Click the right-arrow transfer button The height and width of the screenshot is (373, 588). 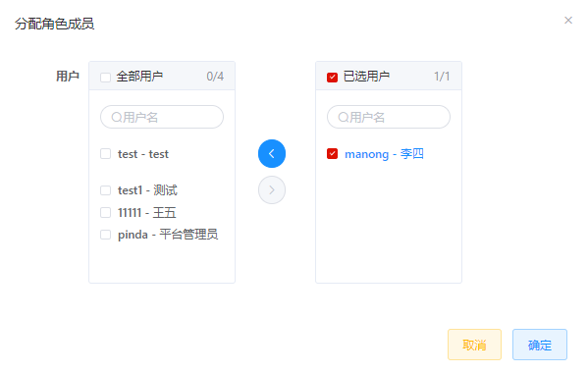coord(272,190)
